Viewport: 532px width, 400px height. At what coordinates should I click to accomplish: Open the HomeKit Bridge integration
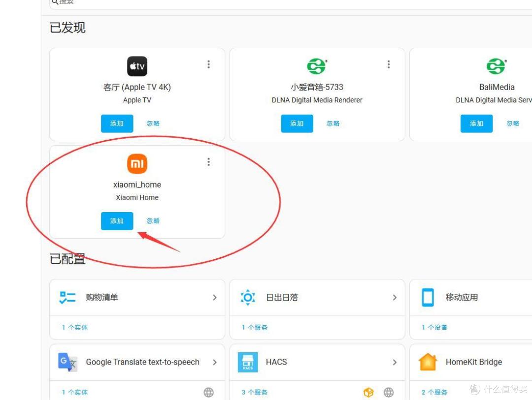474,362
